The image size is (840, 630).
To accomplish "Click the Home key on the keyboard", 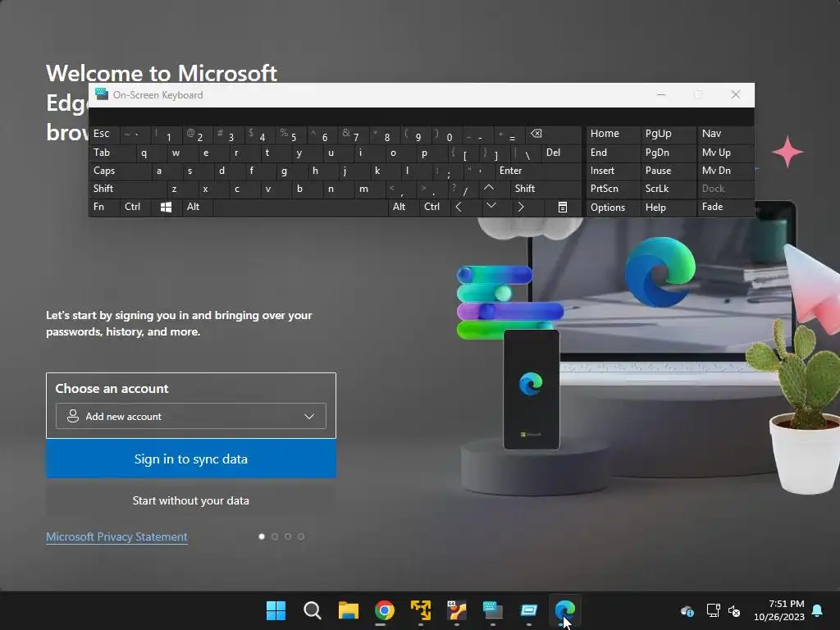I will pos(613,134).
